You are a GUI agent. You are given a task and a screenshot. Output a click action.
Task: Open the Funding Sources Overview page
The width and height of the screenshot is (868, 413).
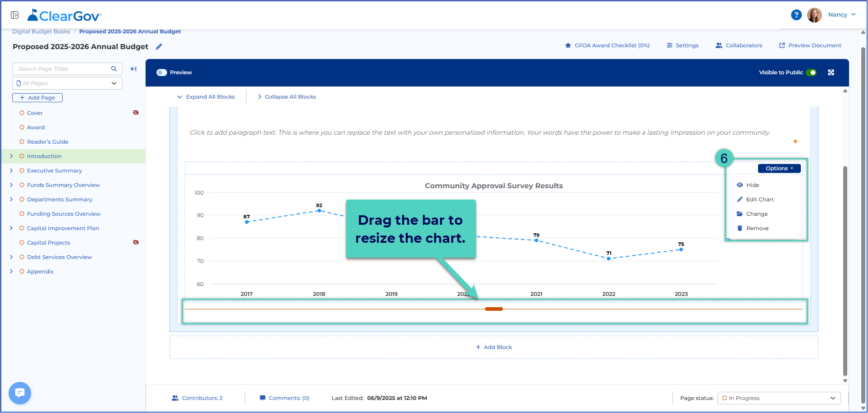pyautogui.click(x=64, y=214)
